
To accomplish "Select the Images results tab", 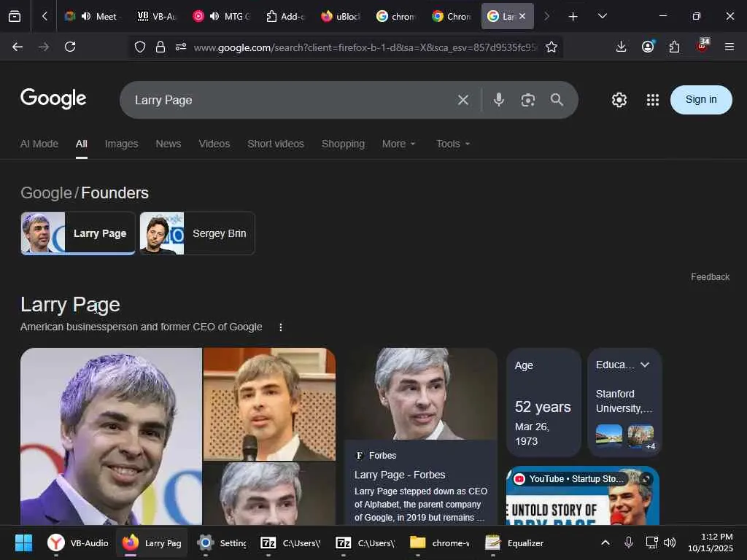I will coord(122,144).
